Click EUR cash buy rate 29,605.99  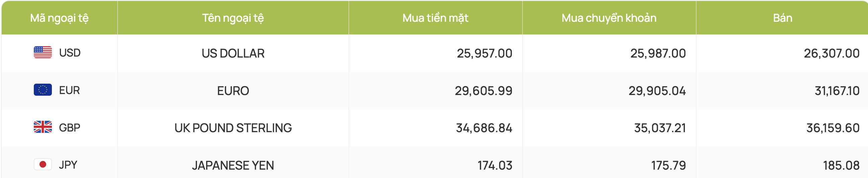(x=483, y=91)
